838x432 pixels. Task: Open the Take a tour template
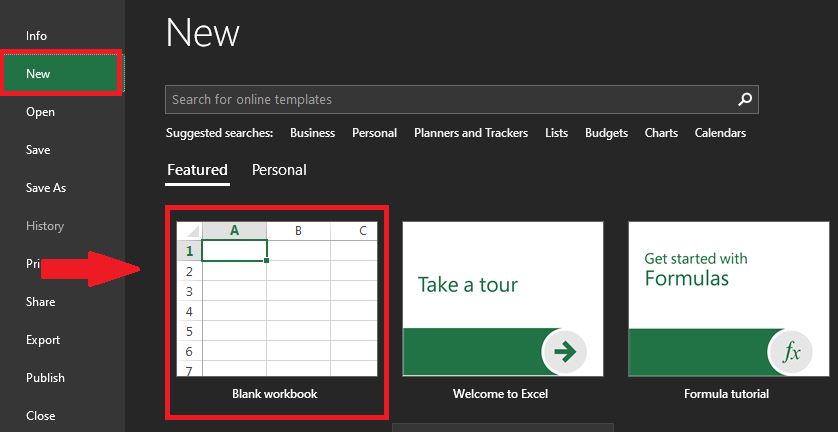click(x=502, y=299)
